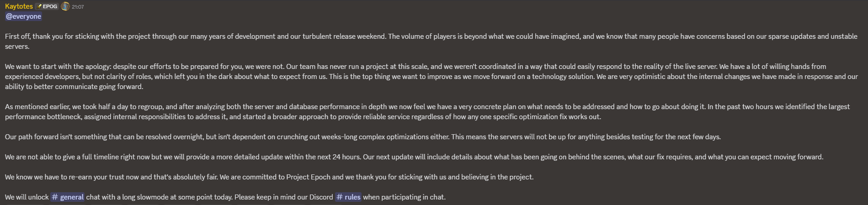The width and height of the screenshot is (868, 205).
Task: Click the hash icon before rules
Action: click(x=340, y=197)
